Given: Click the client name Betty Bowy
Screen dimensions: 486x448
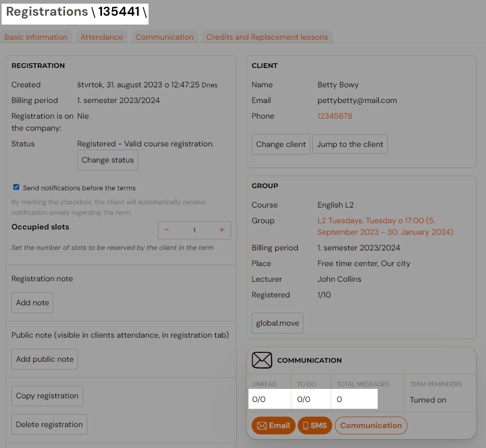Looking at the screenshot, I should 338,85.
